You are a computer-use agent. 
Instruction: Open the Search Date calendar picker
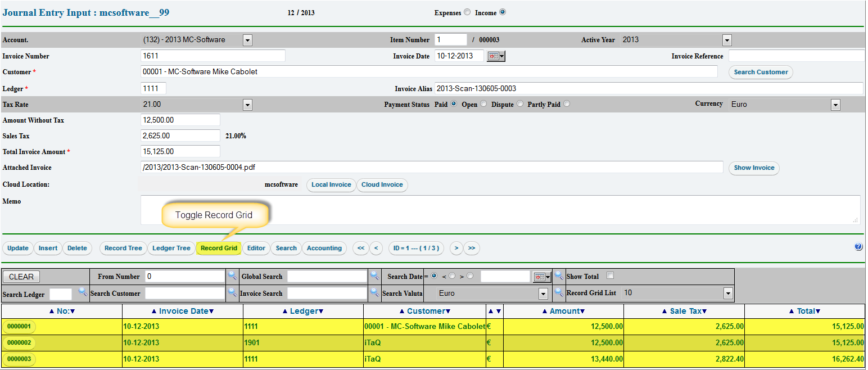tap(542, 277)
